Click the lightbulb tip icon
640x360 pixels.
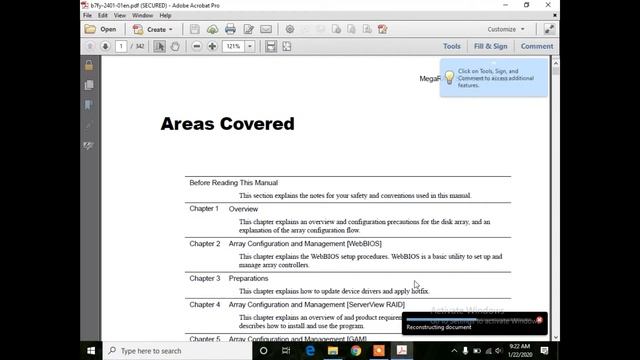(x=449, y=77)
